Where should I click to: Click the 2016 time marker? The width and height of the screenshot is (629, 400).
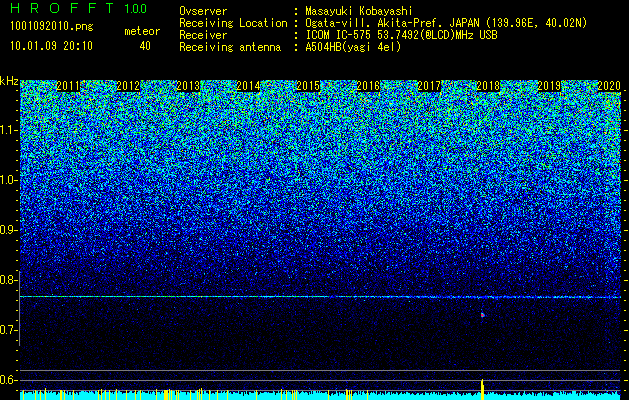tap(368, 86)
